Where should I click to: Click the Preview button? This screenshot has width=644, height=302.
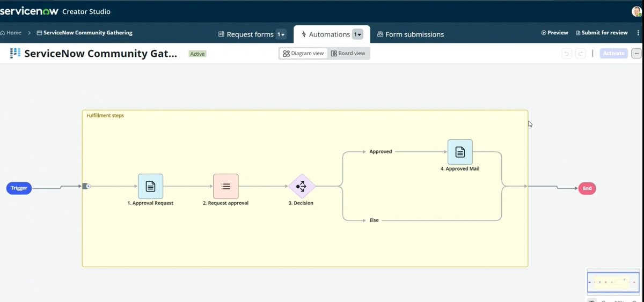[x=555, y=33]
